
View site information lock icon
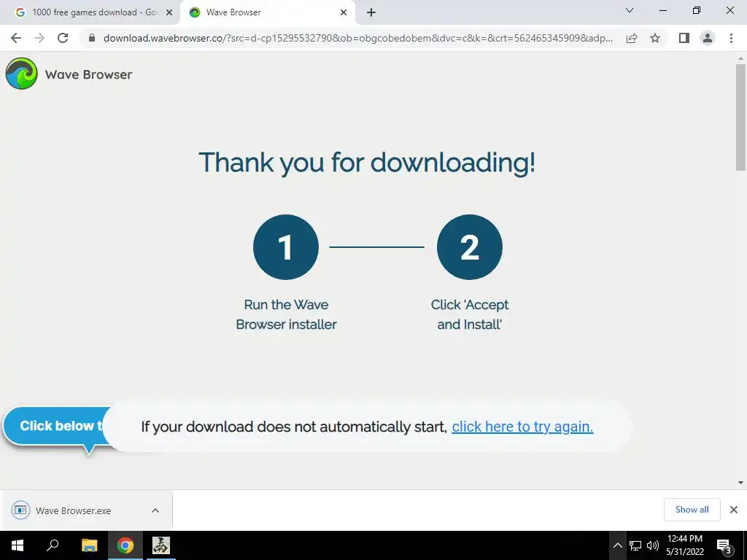pos(92,38)
